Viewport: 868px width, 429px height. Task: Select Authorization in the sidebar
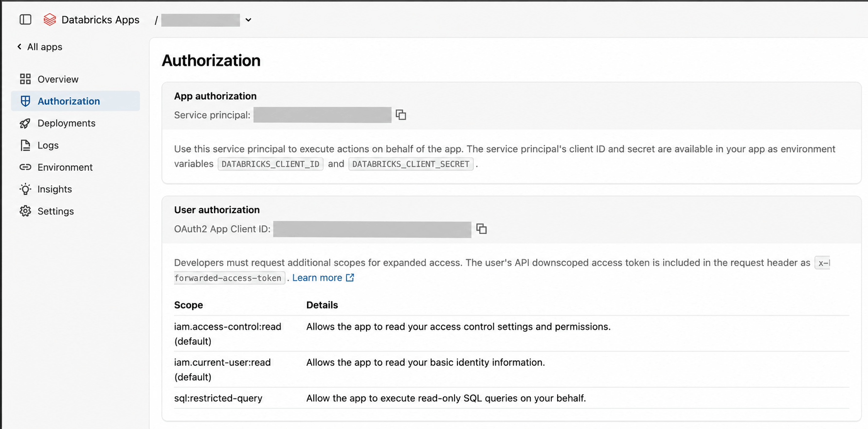[x=75, y=101]
